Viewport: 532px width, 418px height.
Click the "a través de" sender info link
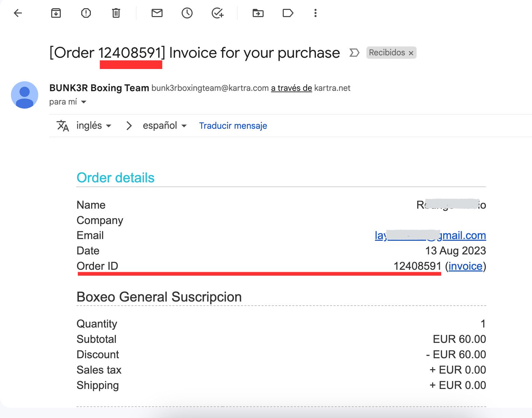point(291,88)
